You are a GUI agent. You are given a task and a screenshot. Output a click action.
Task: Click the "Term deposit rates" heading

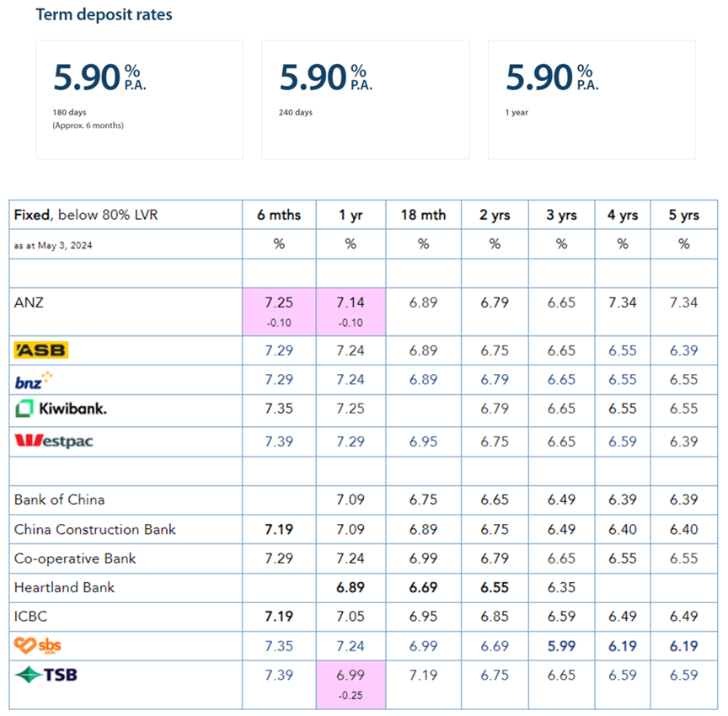click(104, 14)
